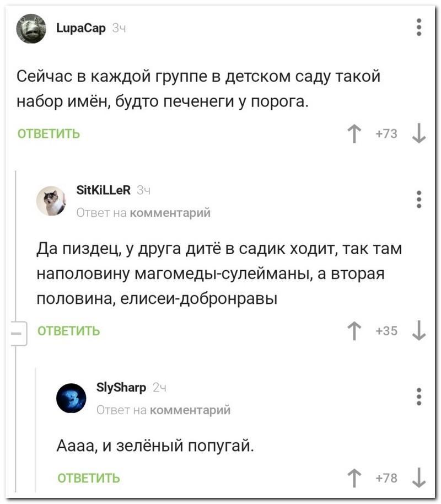This screenshot has width=441, height=504.
Task: Follow 'Ответ на комментарий' link under SitKiLLeR
Action: click(x=143, y=212)
